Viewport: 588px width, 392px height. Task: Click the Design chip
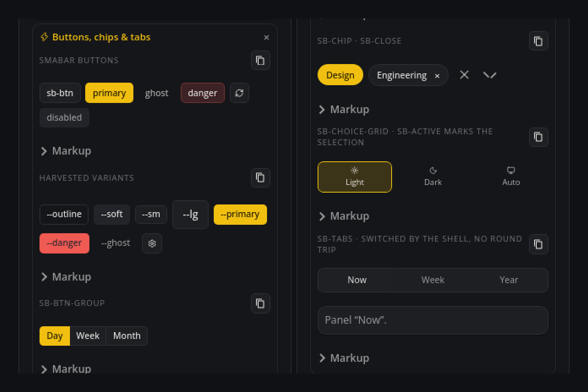point(340,75)
